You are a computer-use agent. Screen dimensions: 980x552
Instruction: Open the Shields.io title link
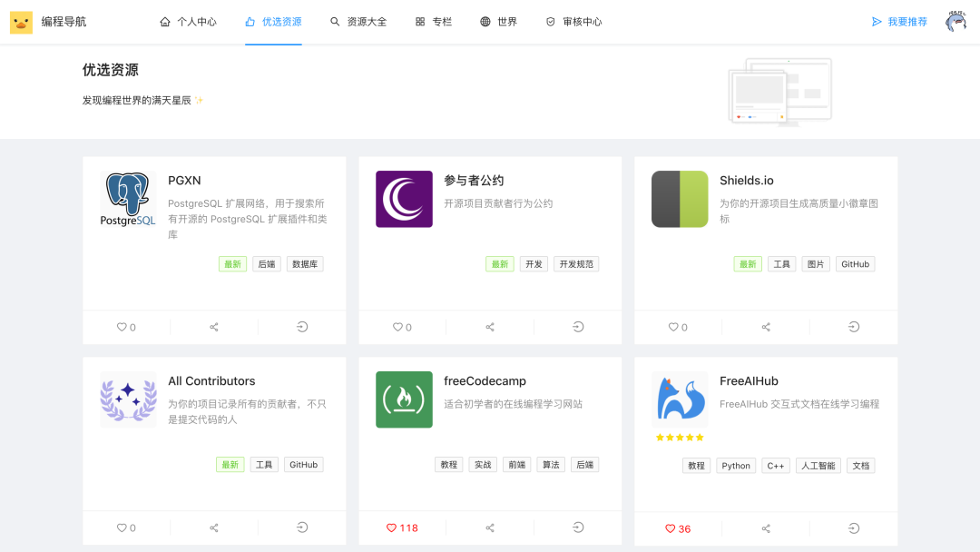click(x=747, y=181)
